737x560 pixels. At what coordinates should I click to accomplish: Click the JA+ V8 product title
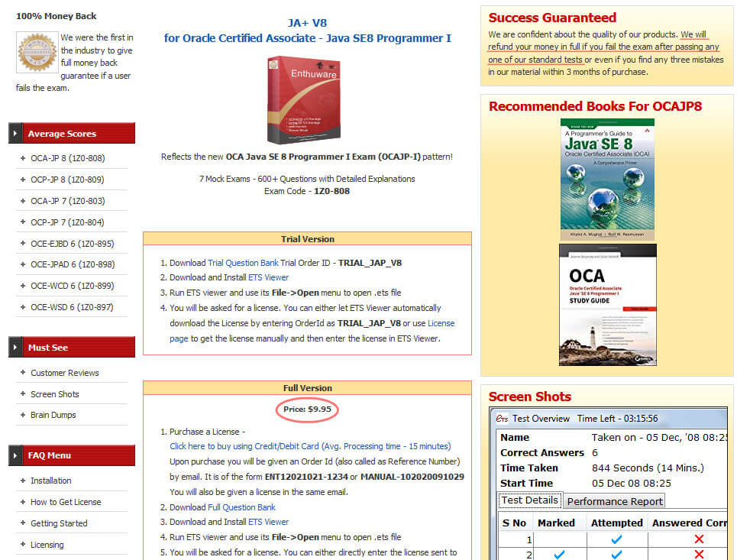click(307, 23)
